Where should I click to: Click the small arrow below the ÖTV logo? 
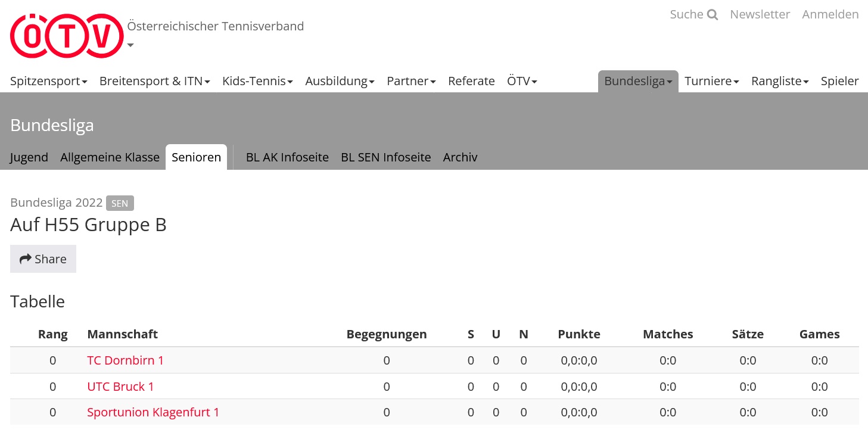point(130,45)
